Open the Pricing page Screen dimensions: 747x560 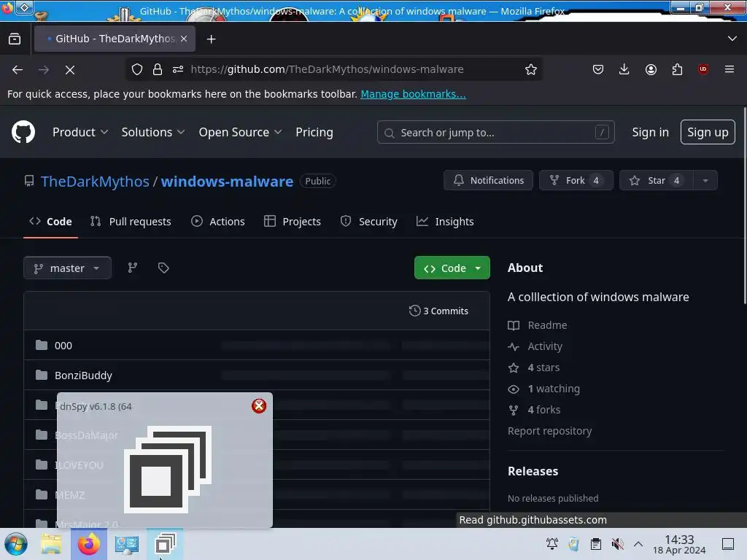[314, 132]
